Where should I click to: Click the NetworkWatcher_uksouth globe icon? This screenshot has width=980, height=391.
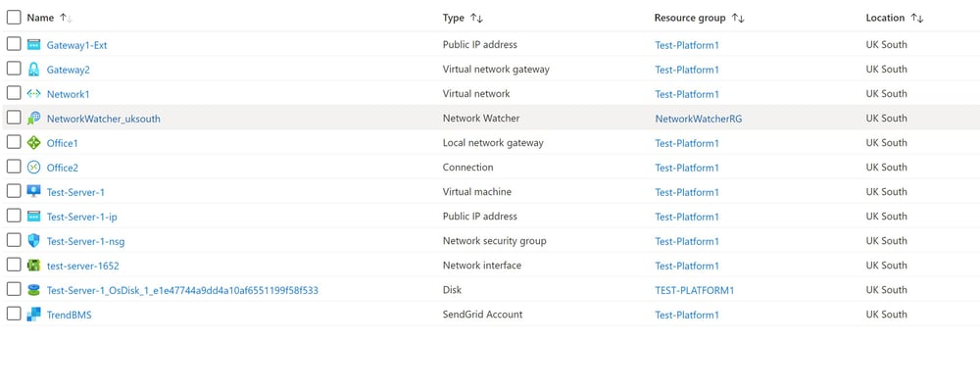tap(33, 118)
